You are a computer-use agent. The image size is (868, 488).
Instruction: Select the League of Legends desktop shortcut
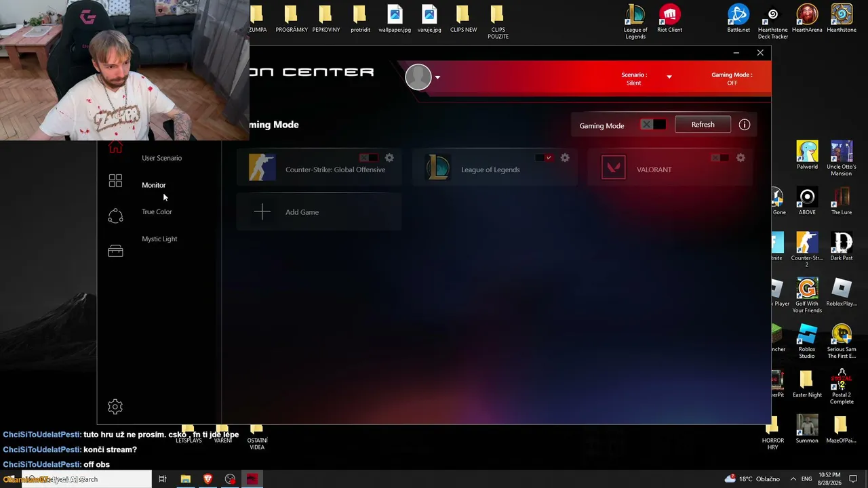click(635, 22)
